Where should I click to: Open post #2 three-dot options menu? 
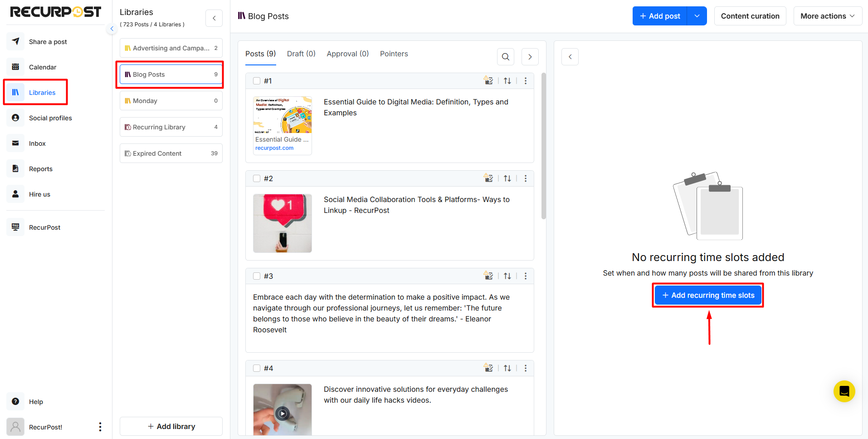[x=526, y=178]
